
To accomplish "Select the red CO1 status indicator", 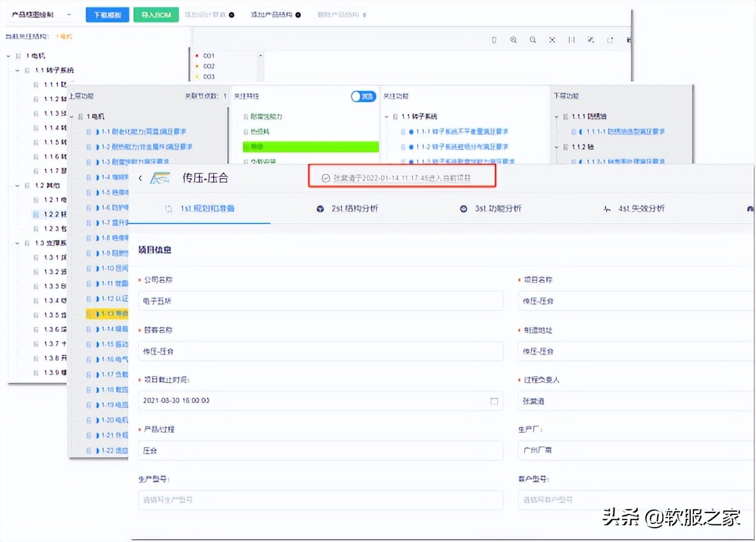I will 197,55.
